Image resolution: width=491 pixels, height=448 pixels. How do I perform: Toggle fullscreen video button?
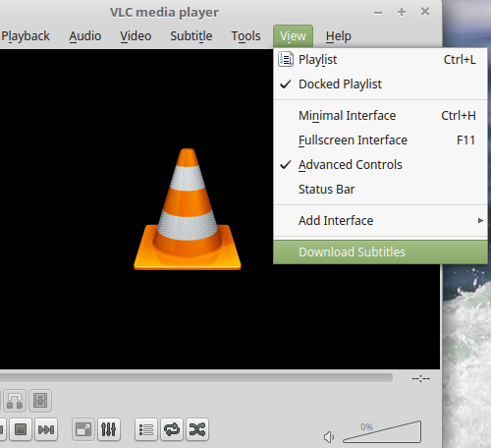click(x=83, y=429)
